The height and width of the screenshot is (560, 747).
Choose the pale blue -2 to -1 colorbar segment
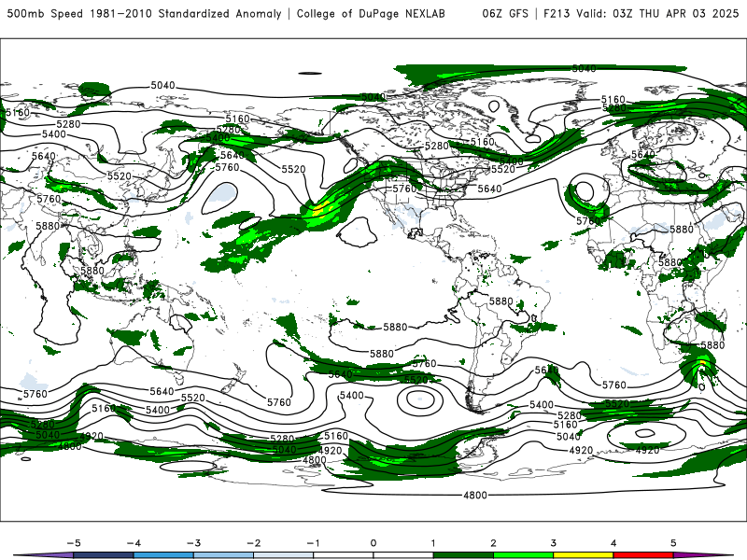tap(284, 555)
